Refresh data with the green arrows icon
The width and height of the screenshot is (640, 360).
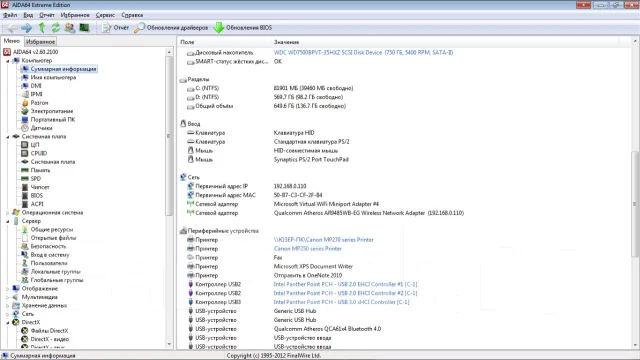56,28
